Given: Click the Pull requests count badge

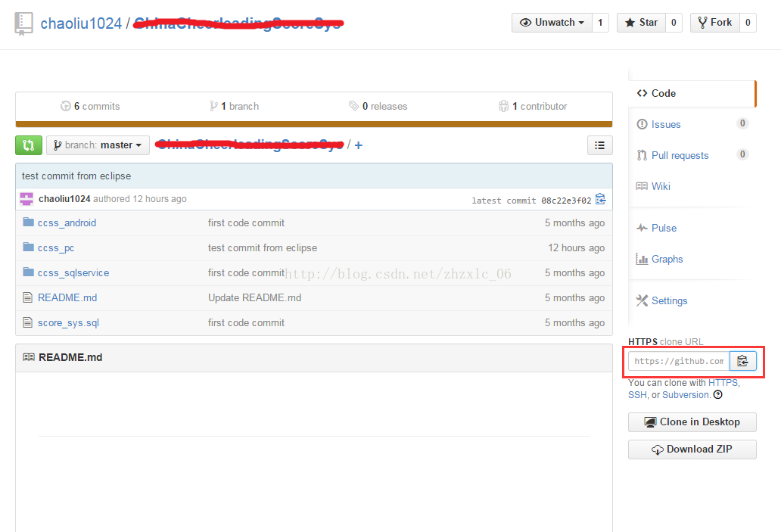Looking at the screenshot, I should click(x=742, y=154).
